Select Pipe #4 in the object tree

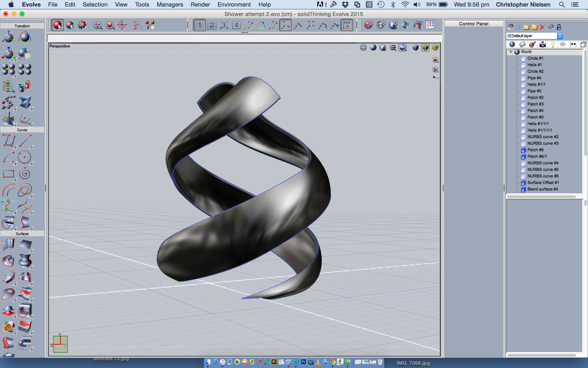coord(534,78)
